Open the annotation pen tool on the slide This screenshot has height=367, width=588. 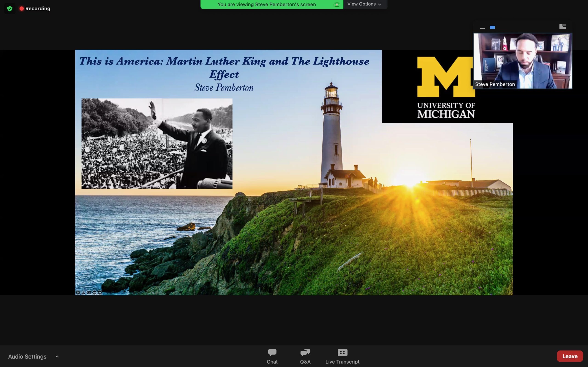[83, 292]
